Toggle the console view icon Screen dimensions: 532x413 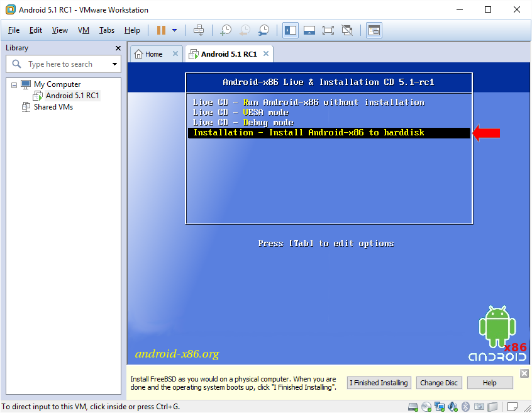pyautogui.click(x=374, y=30)
